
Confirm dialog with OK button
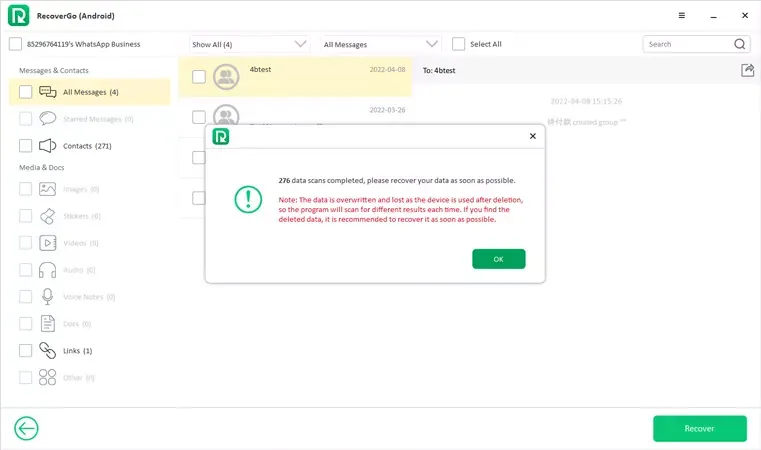498,259
